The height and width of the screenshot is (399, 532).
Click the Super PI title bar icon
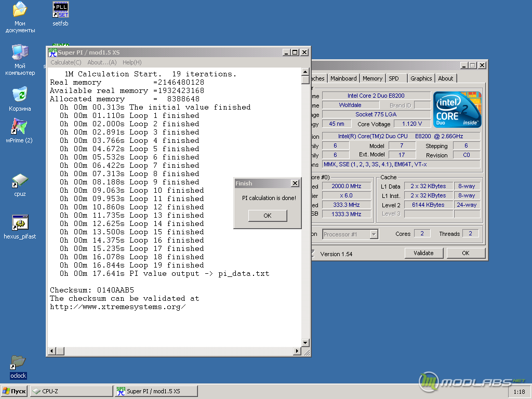52,52
